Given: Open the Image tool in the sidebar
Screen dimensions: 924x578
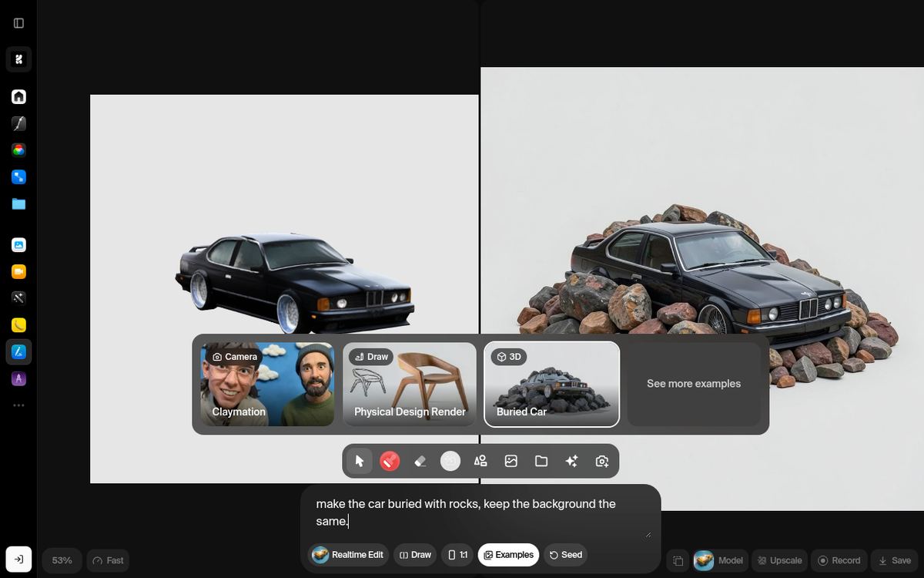Looking at the screenshot, I should (x=18, y=244).
